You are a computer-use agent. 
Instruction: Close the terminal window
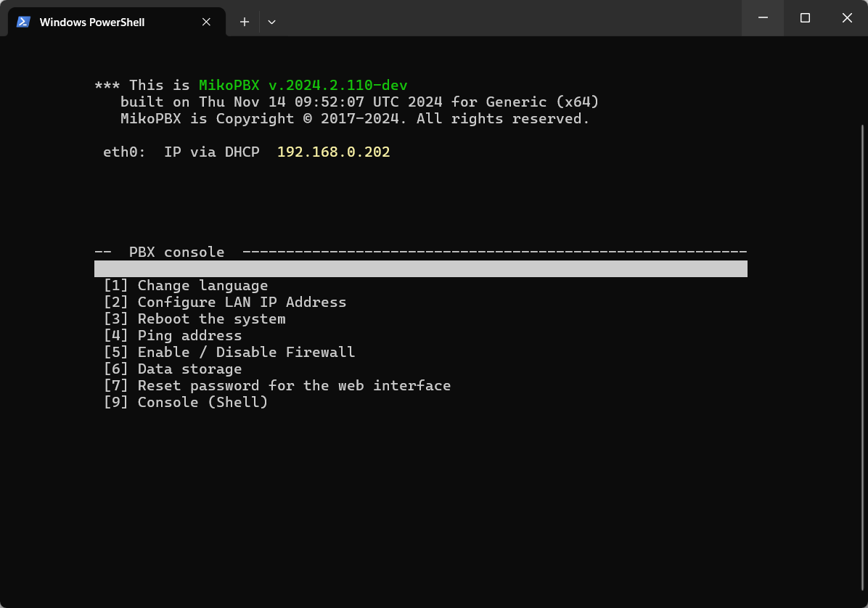pyautogui.click(x=847, y=18)
